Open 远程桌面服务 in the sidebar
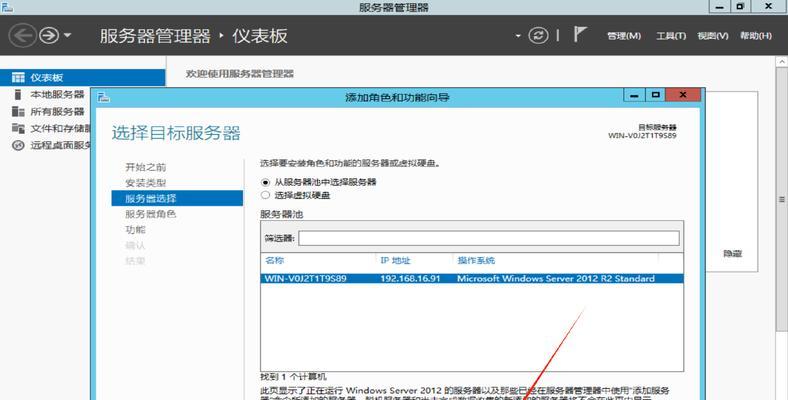788x400 pixels. [60, 146]
